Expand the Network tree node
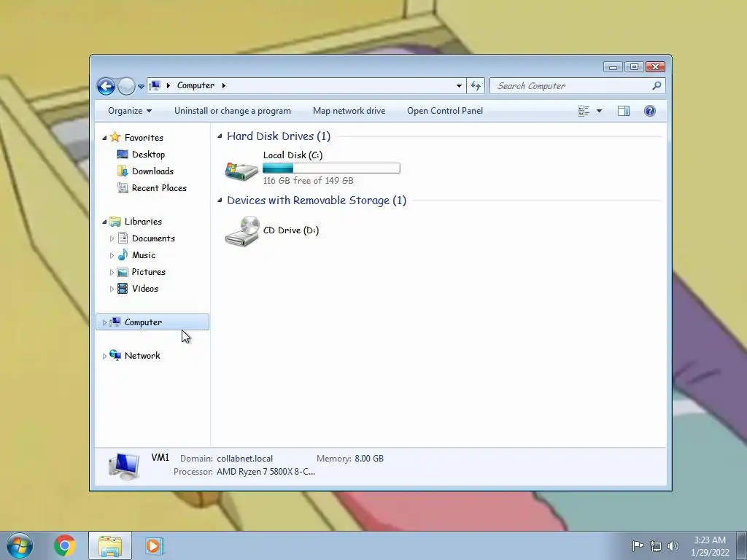Viewport: 747px width, 560px height. click(104, 356)
